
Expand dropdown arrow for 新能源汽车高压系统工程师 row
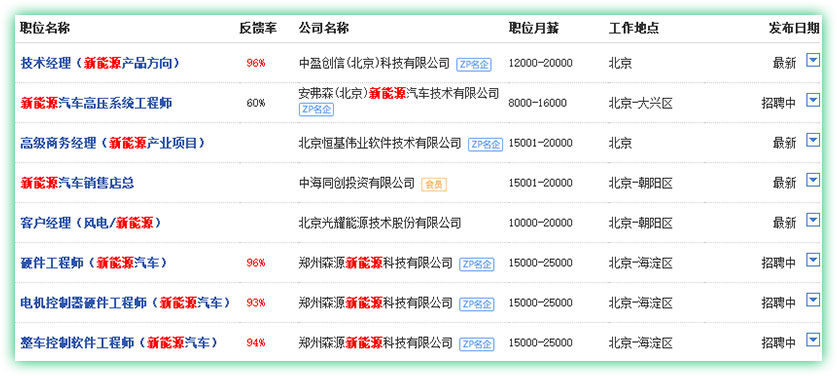tap(812, 100)
